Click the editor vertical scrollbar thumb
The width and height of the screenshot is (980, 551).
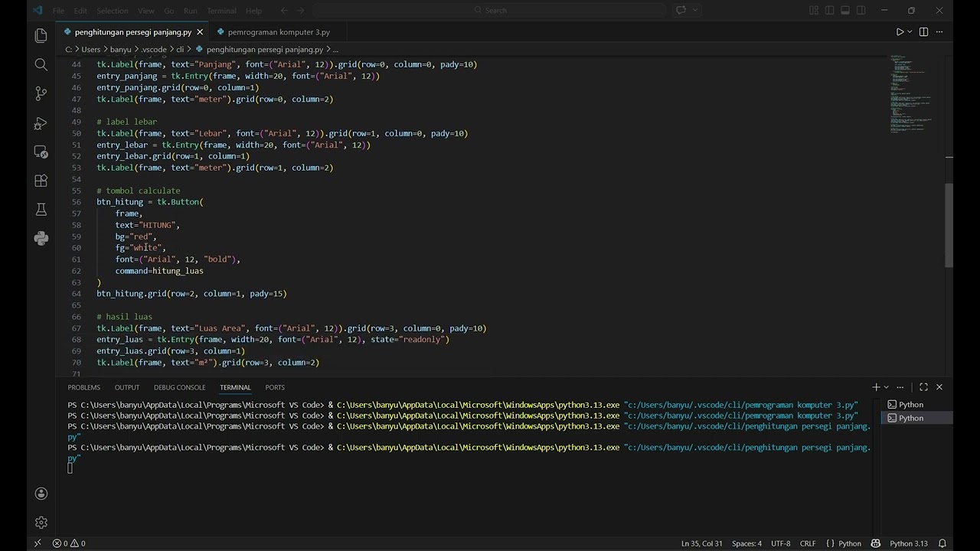(949, 225)
